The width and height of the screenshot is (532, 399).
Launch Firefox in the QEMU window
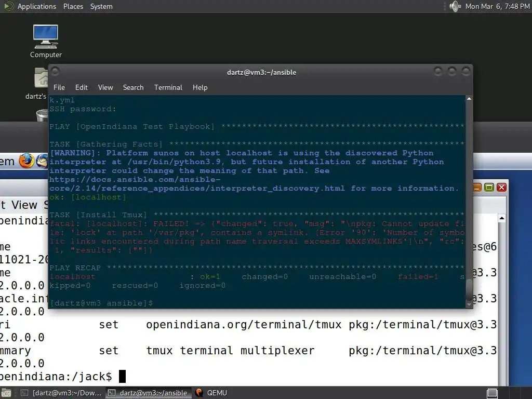click(26, 161)
